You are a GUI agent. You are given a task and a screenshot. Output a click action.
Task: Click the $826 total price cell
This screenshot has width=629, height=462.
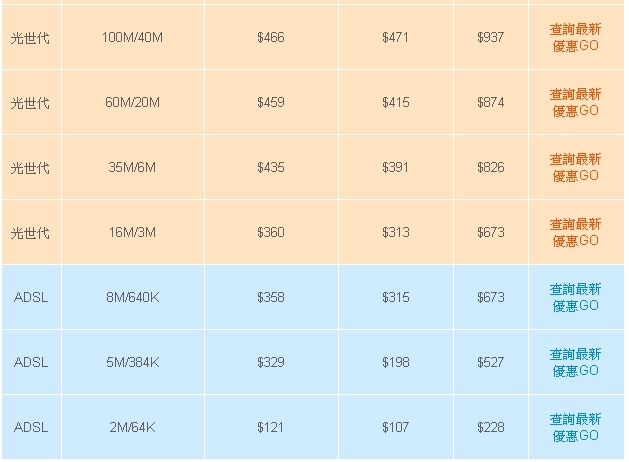point(491,167)
